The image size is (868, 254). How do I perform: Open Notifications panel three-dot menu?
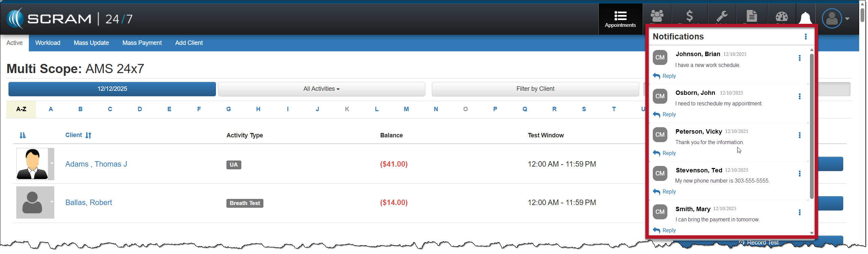pyautogui.click(x=806, y=37)
